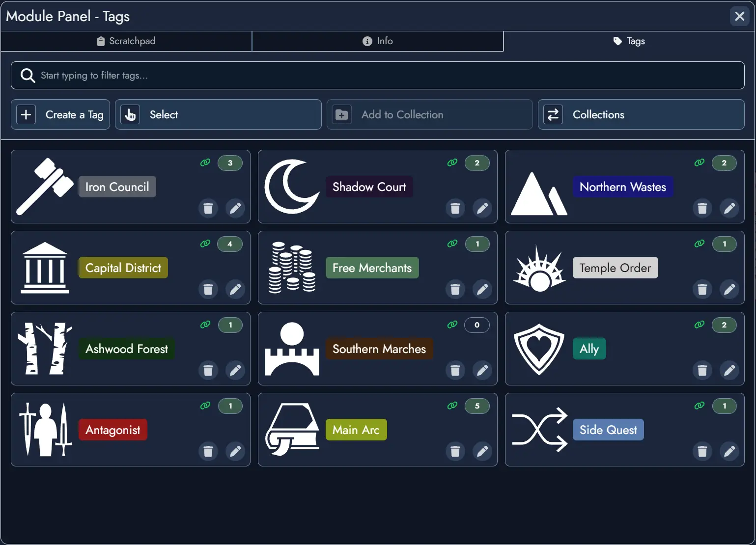Open the Collections panel

click(x=641, y=114)
